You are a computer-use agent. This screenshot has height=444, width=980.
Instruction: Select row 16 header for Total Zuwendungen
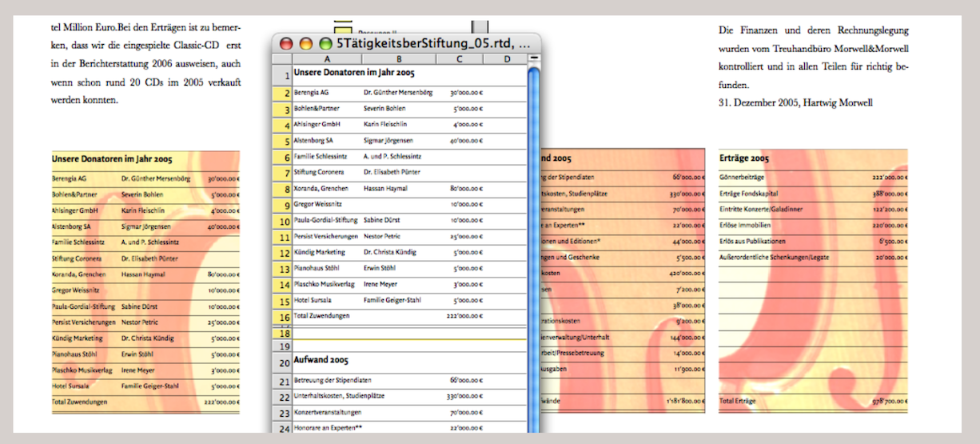click(282, 317)
